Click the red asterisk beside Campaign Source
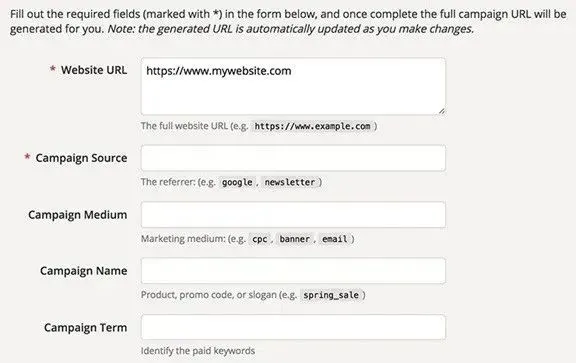This screenshot has height=363, width=576. click(27, 157)
